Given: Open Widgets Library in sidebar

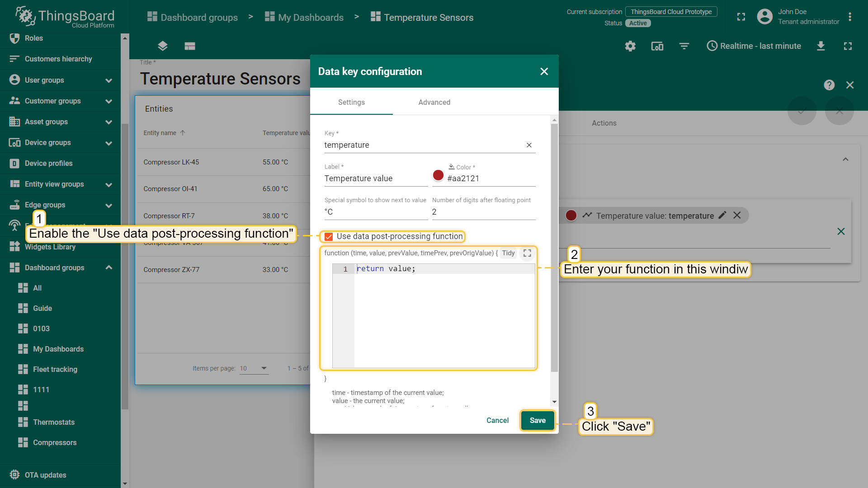Looking at the screenshot, I should coord(61,247).
